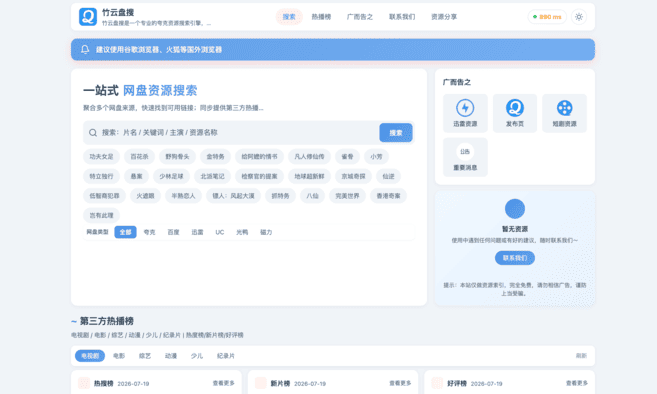Click the 凡人修仙传 hot keyword tag
657x394 pixels.
(x=309, y=156)
